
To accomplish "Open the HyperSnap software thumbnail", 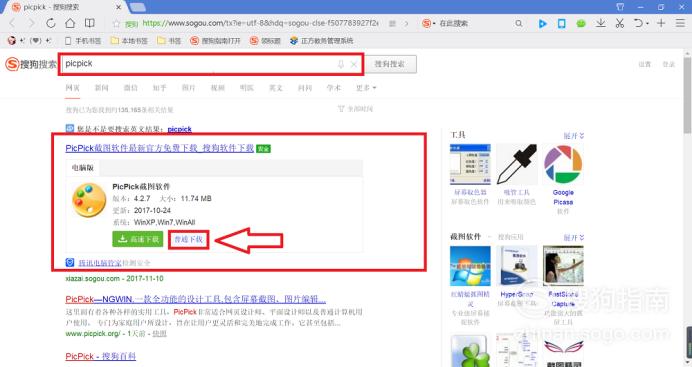I will pos(516,266).
